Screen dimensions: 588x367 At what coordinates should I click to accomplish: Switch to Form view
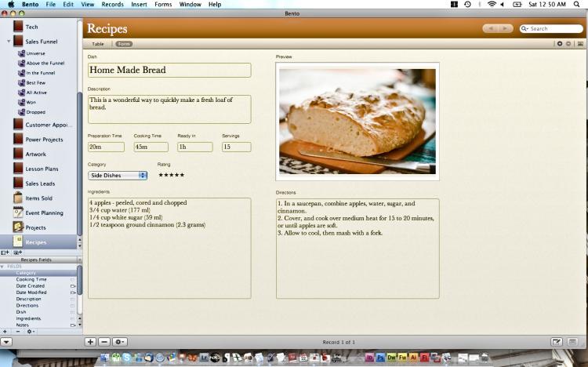tap(124, 44)
